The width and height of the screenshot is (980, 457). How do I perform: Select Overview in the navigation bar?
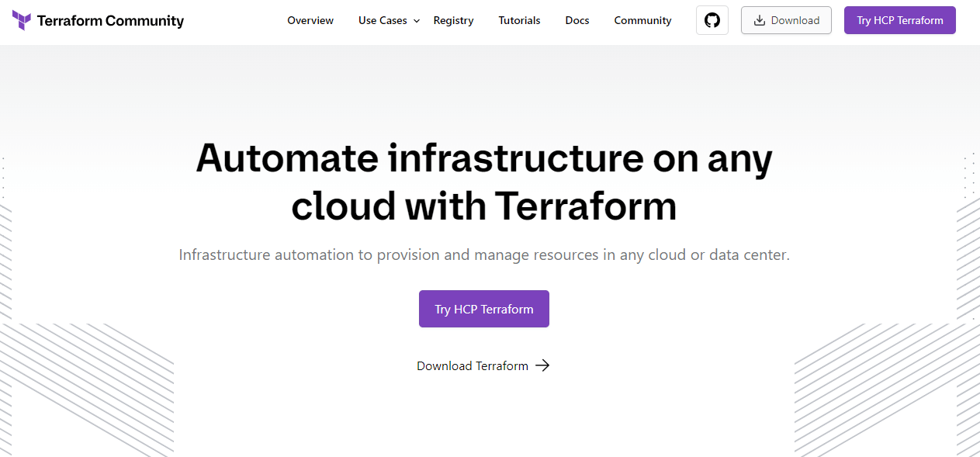pos(310,20)
